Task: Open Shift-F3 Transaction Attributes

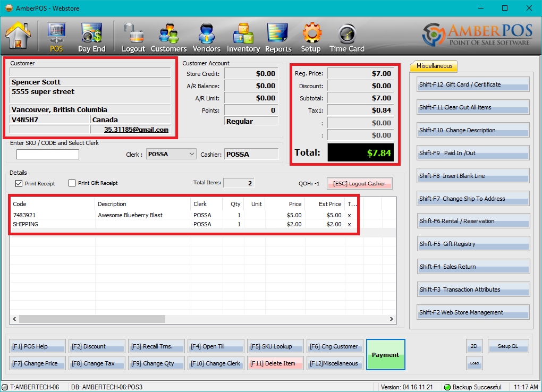Action: tap(473, 289)
